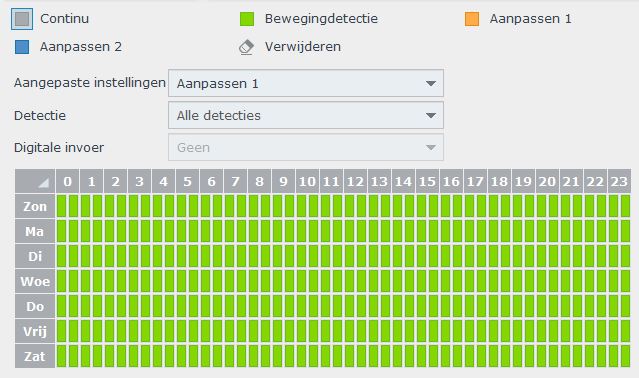Select the Zon row header
The width and height of the screenshot is (639, 378).
pyautogui.click(x=35, y=206)
